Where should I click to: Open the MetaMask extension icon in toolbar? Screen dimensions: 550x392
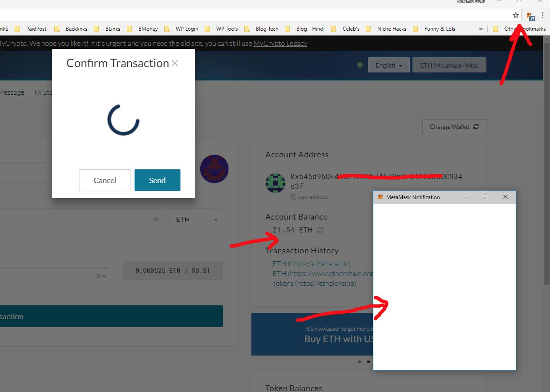(530, 16)
